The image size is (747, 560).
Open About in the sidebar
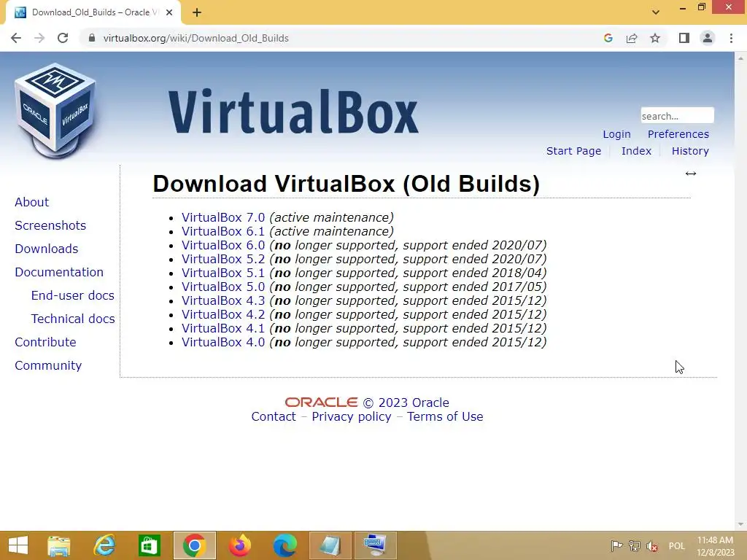point(31,202)
